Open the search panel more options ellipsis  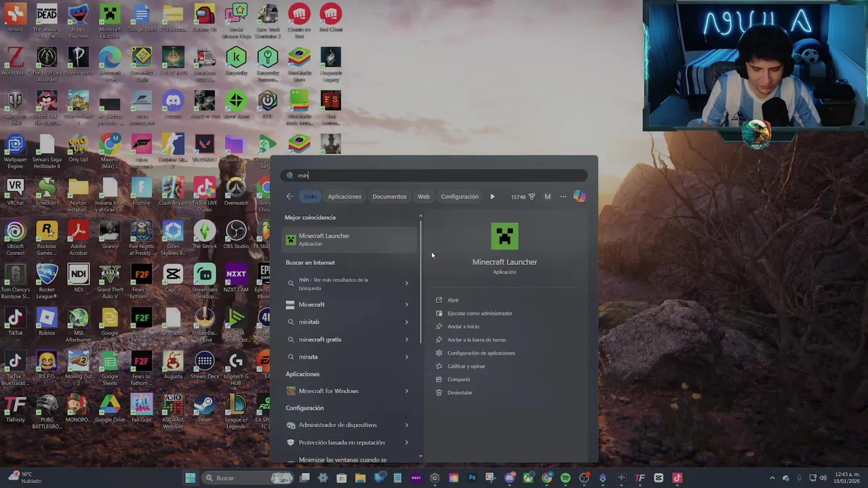point(563,197)
